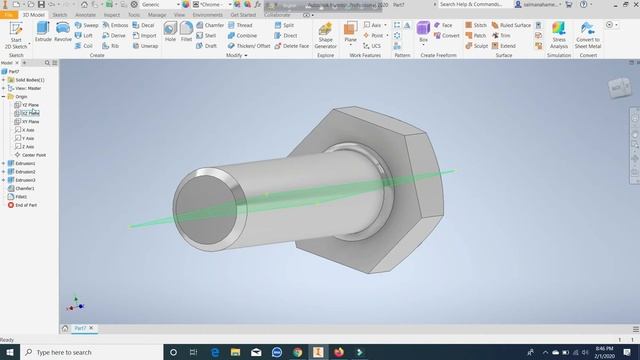Pick the Draft tool
The height and width of the screenshot is (360, 640).
207,46
